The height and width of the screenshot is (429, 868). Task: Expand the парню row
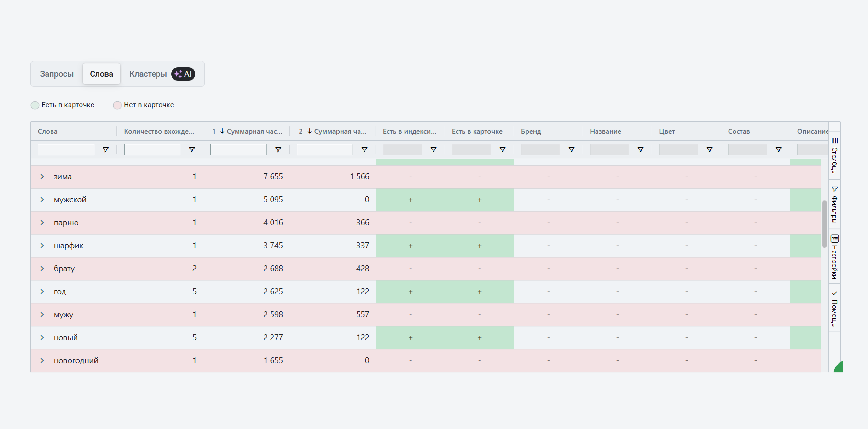tap(42, 222)
